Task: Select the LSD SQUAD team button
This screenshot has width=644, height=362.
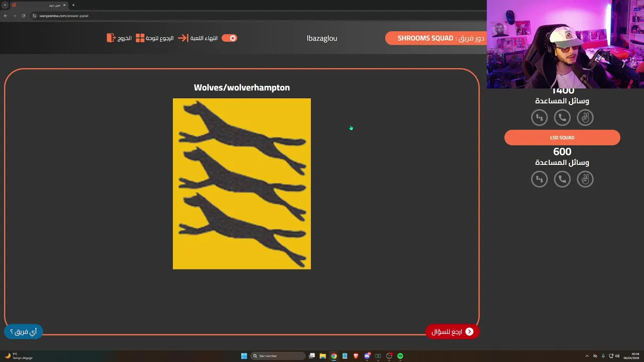Action: click(x=562, y=137)
